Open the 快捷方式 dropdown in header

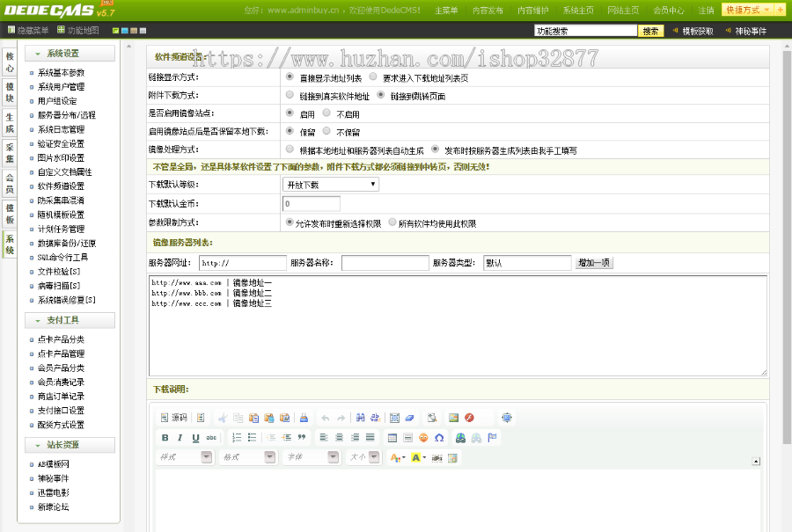click(747, 10)
